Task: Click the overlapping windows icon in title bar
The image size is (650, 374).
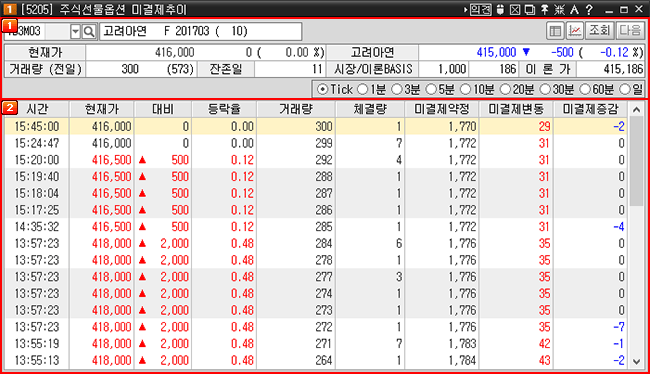Action: point(530,9)
